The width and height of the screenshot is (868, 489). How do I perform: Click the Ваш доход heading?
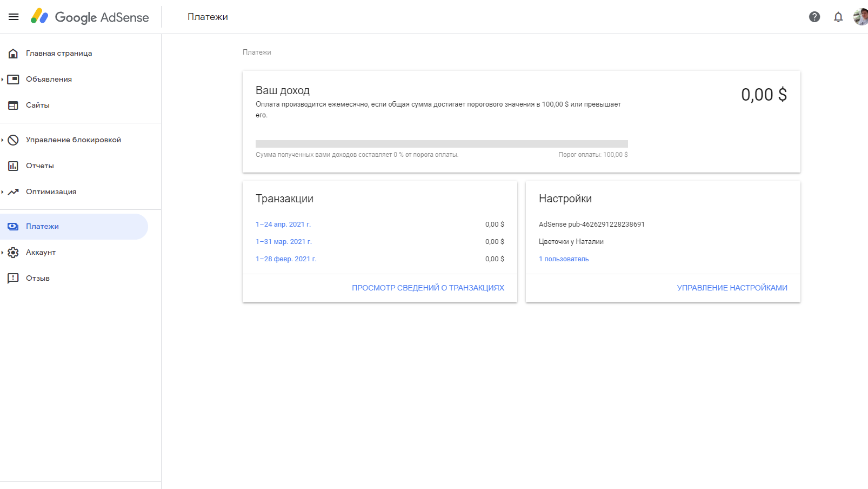283,90
